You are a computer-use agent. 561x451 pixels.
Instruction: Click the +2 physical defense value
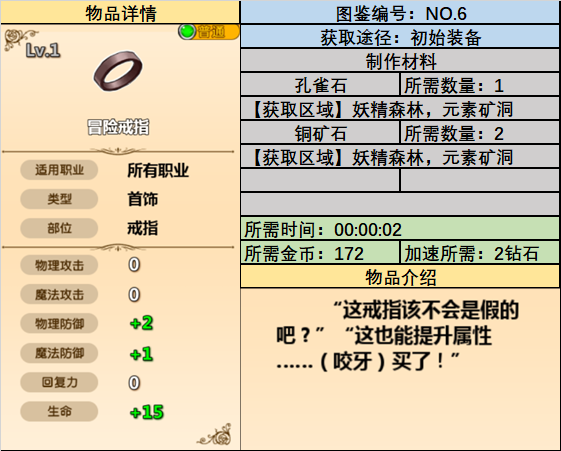(141, 323)
